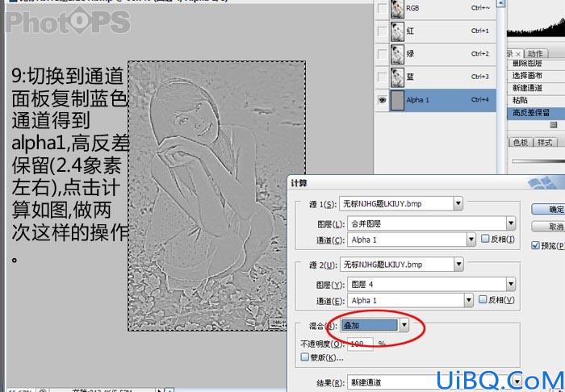Click the channels panel scroll-up arrow

coord(501,3)
